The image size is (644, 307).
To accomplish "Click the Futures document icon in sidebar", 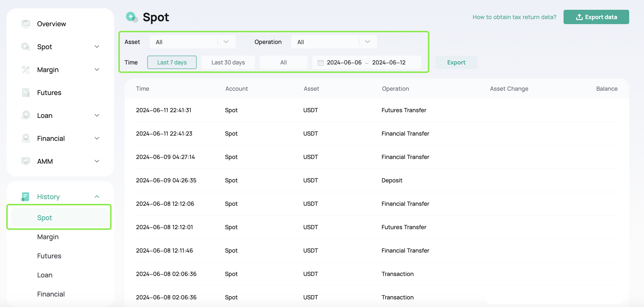I will [26, 92].
